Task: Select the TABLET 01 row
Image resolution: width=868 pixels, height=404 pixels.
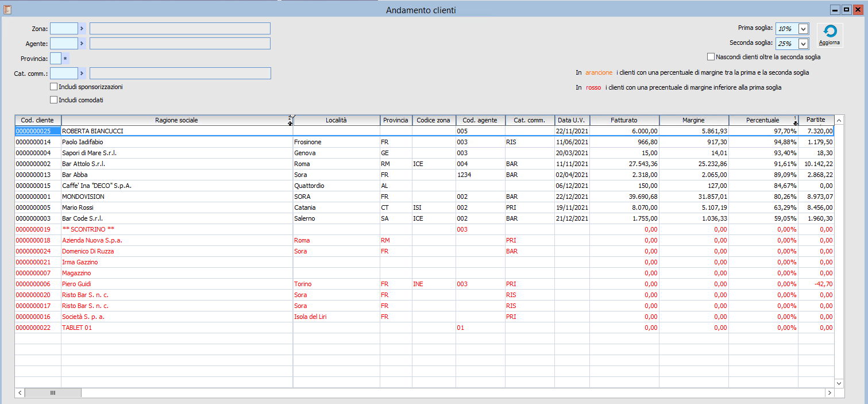Action: (x=424, y=328)
